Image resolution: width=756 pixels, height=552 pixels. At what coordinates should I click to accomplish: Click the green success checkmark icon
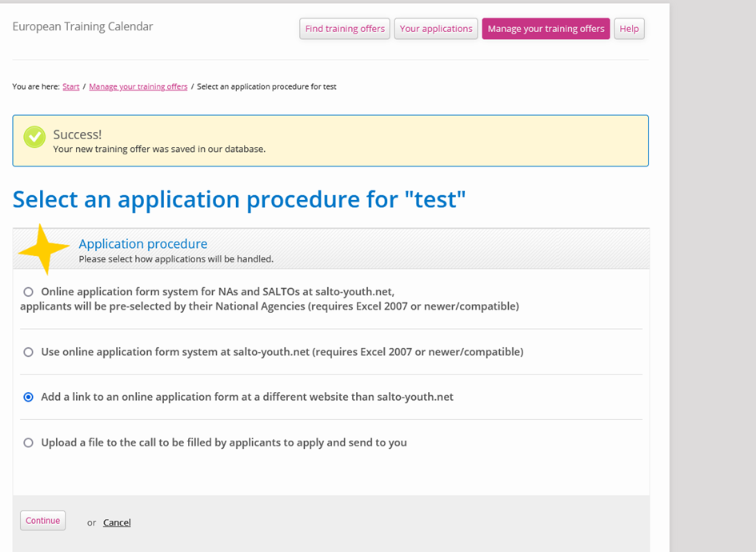pos(34,137)
